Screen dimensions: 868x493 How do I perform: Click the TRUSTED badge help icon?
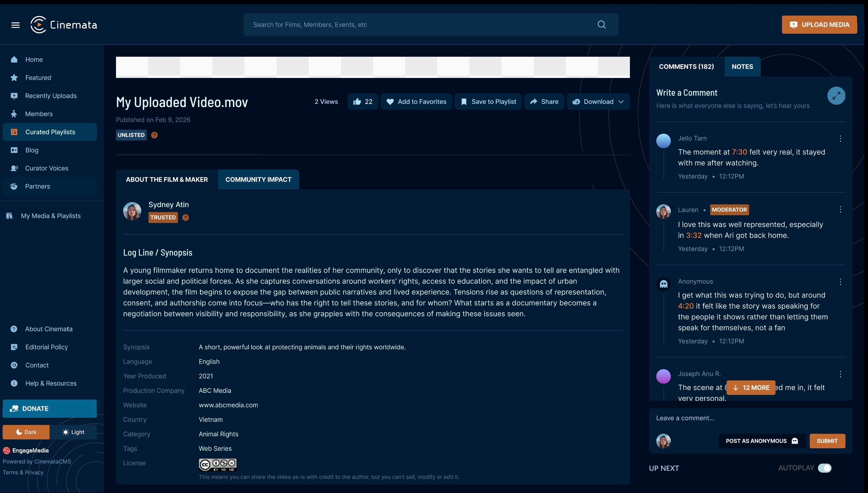click(x=185, y=217)
